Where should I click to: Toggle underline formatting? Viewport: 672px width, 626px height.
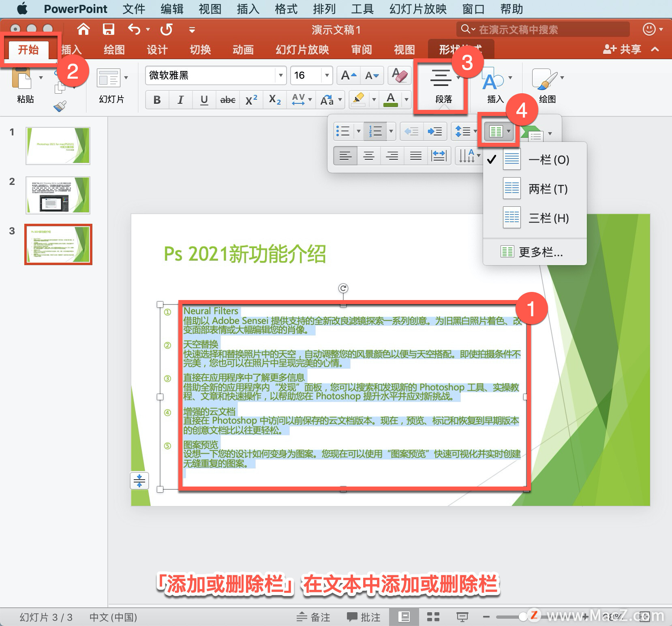tap(204, 100)
